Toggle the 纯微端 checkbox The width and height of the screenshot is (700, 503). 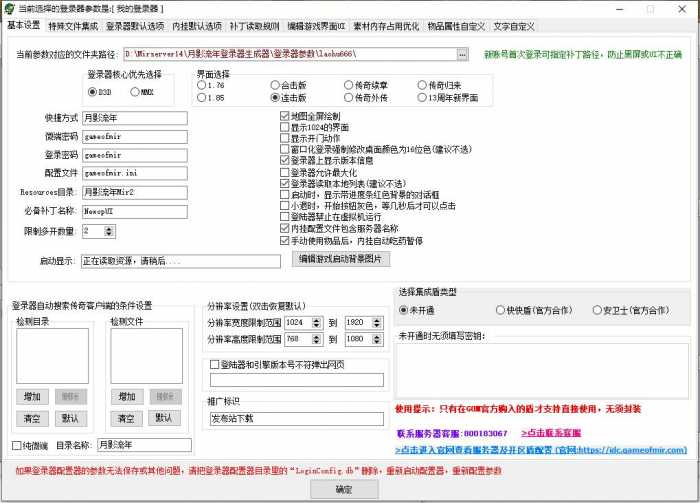[17, 445]
